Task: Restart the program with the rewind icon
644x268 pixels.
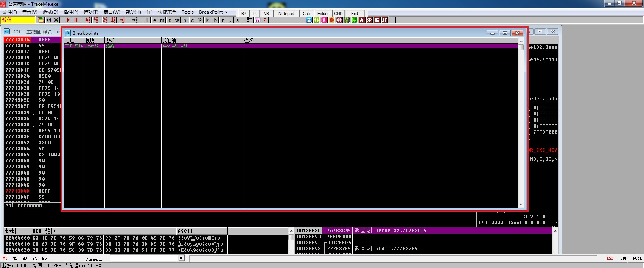Action: [x=49, y=20]
